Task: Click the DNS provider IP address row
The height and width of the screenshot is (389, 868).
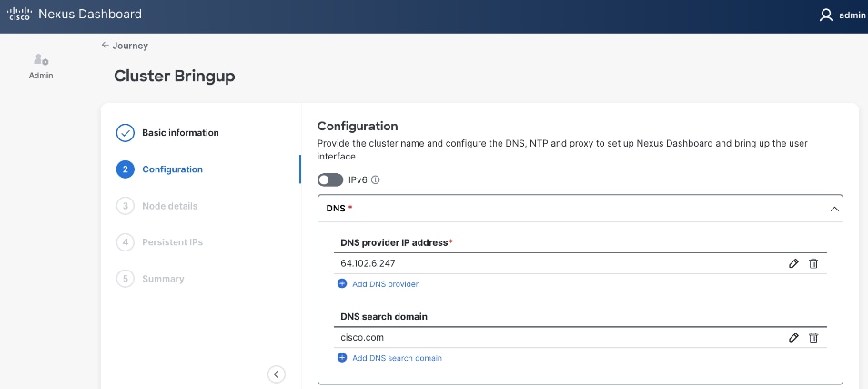Action: (x=546, y=263)
